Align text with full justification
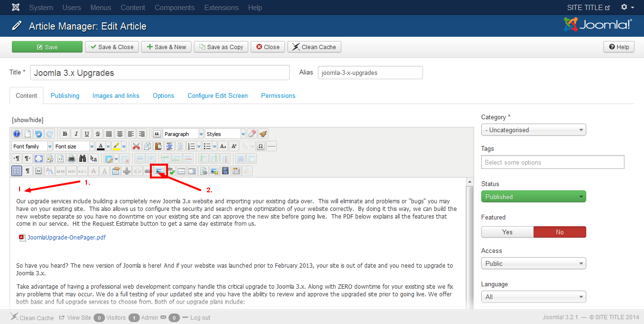Image resolution: width=644 pixels, height=324 pixels. click(x=108, y=134)
